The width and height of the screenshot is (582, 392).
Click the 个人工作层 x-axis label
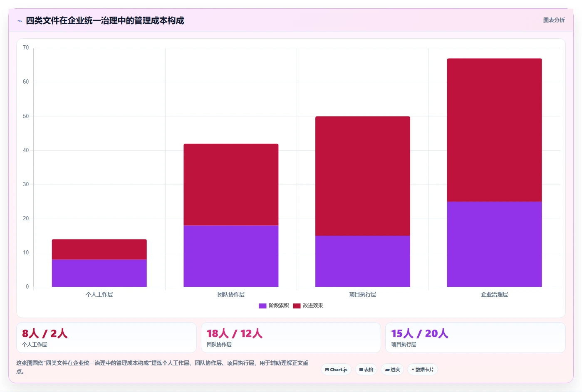99,294
